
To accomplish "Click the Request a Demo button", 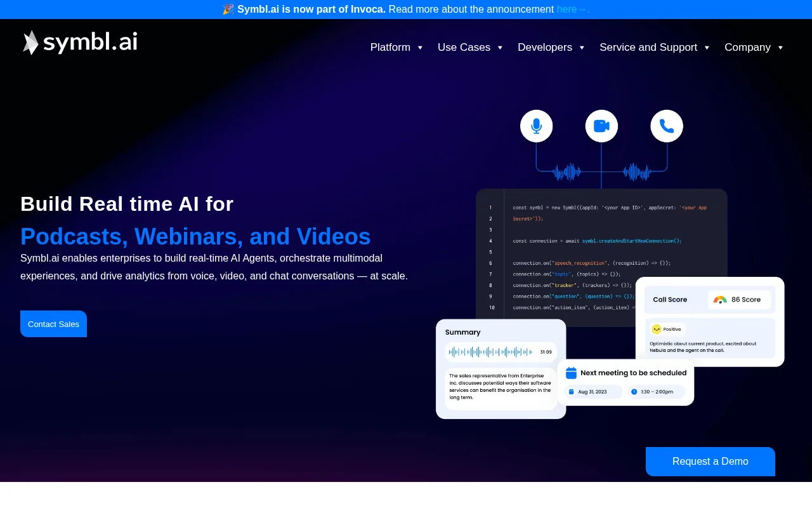I will pyautogui.click(x=710, y=462).
